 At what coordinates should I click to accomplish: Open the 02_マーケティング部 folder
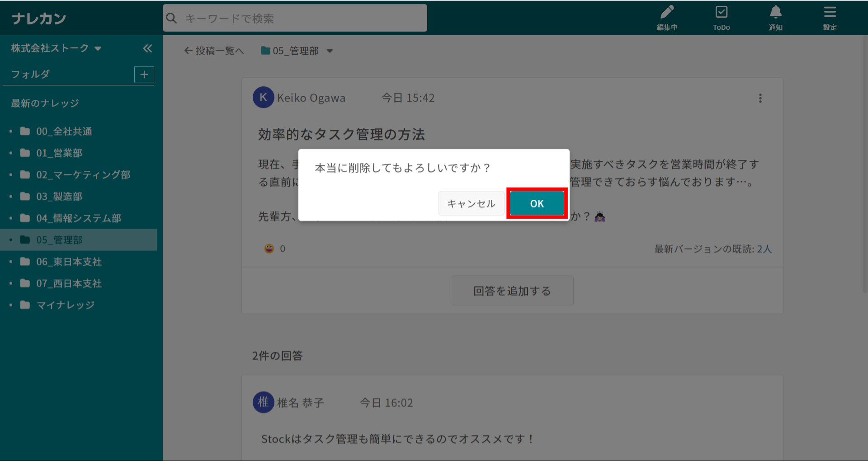click(x=83, y=175)
